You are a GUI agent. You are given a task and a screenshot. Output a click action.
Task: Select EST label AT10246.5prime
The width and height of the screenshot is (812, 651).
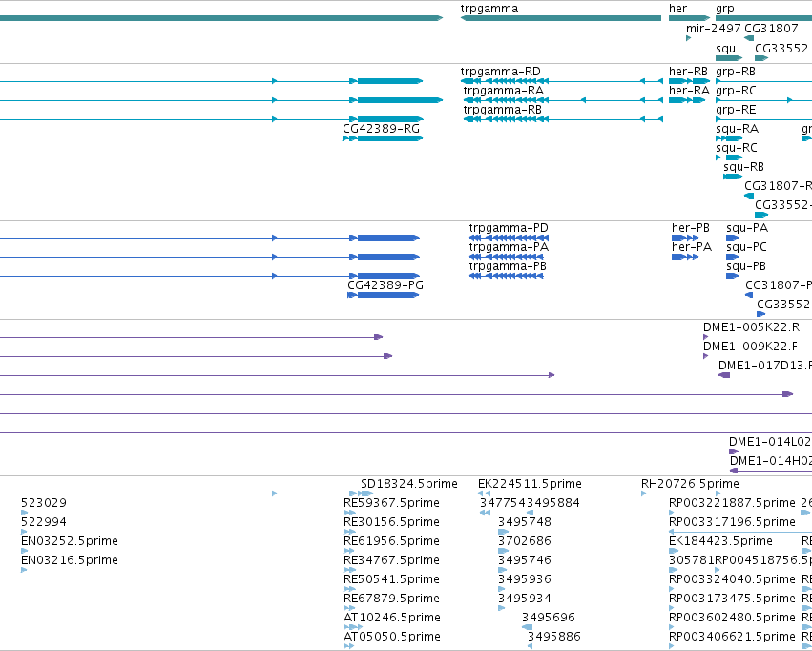(392, 618)
